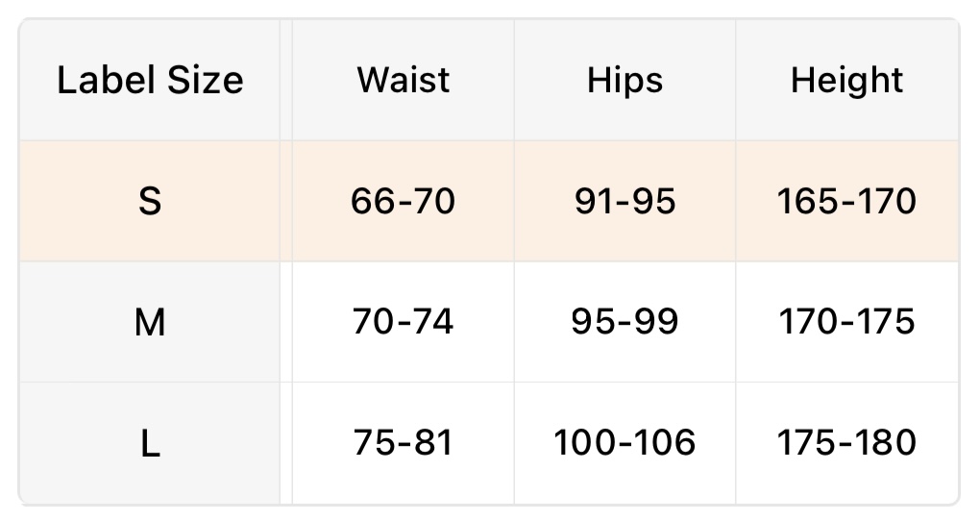The height and width of the screenshot is (521, 980).
Task: Choose the L label size cell
Action: point(150,443)
